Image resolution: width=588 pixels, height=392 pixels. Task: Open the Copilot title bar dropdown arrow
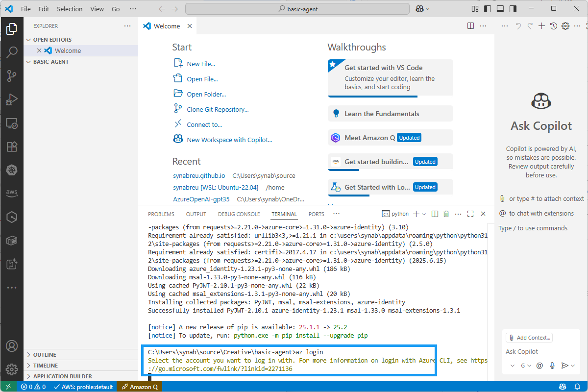coord(428,9)
